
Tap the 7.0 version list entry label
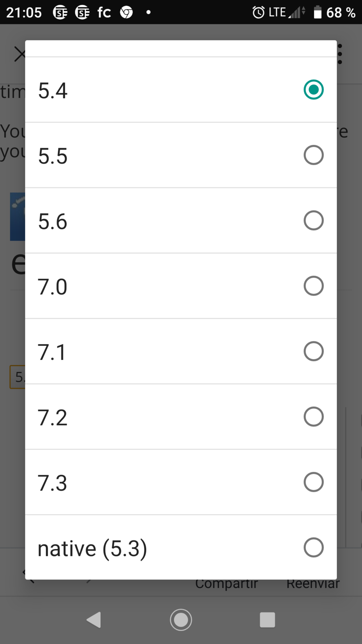52,287
